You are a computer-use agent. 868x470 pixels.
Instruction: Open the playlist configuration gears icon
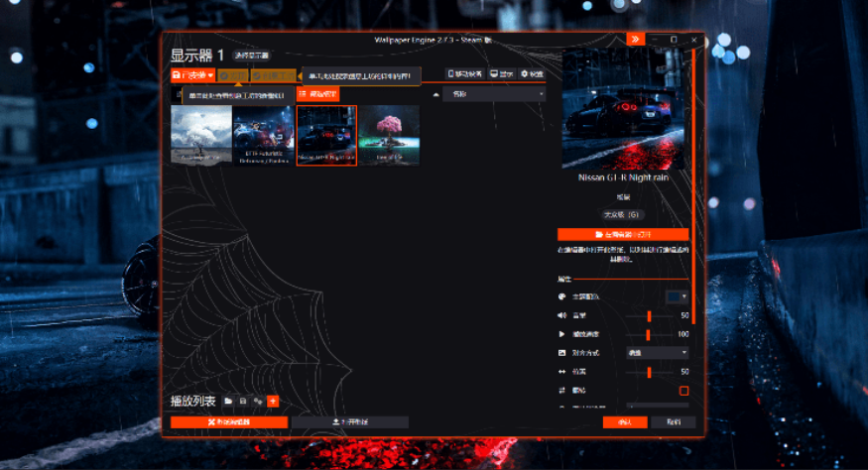[x=258, y=402]
